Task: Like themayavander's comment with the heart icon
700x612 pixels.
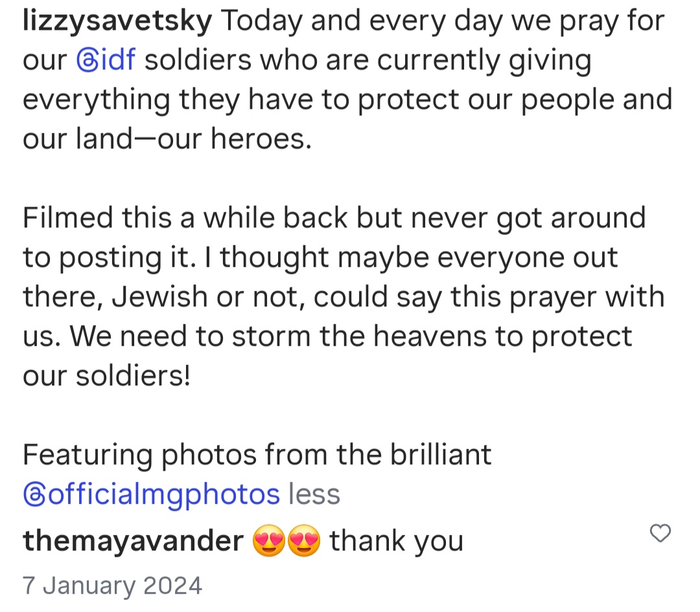Action: (660, 533)
